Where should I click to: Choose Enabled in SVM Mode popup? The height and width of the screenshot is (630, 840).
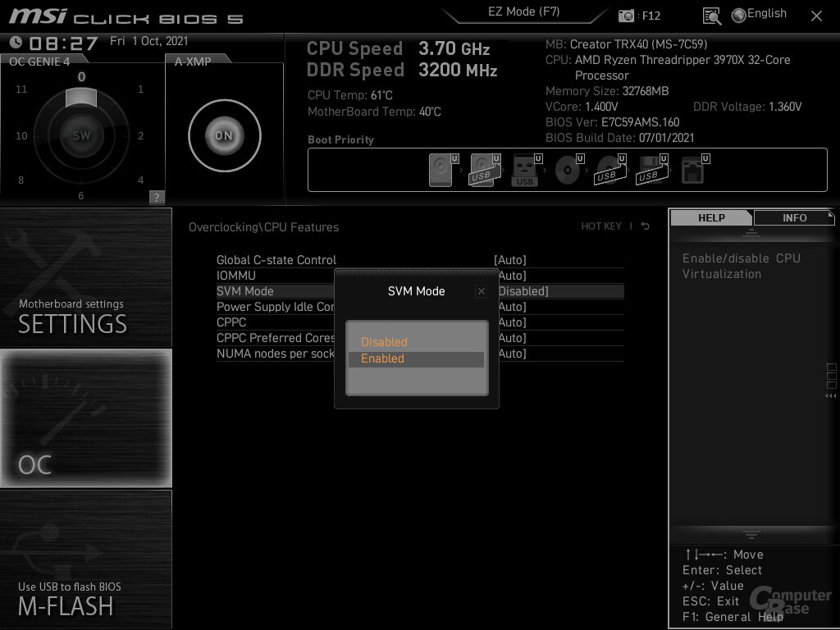416,359
